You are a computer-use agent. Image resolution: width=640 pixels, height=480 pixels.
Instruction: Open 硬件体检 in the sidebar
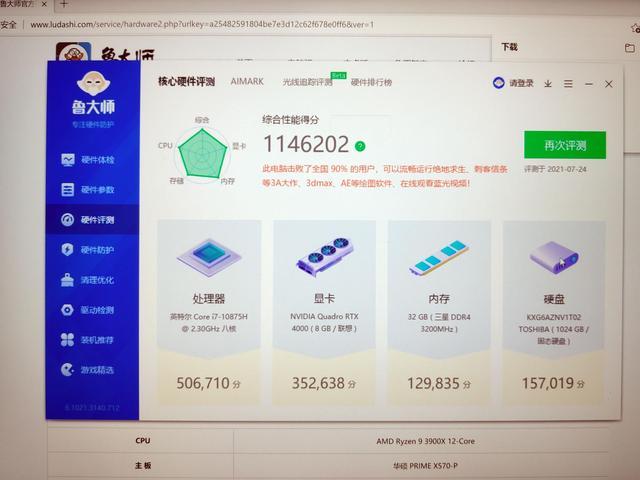pyautogui.click(x=88, y=160)
